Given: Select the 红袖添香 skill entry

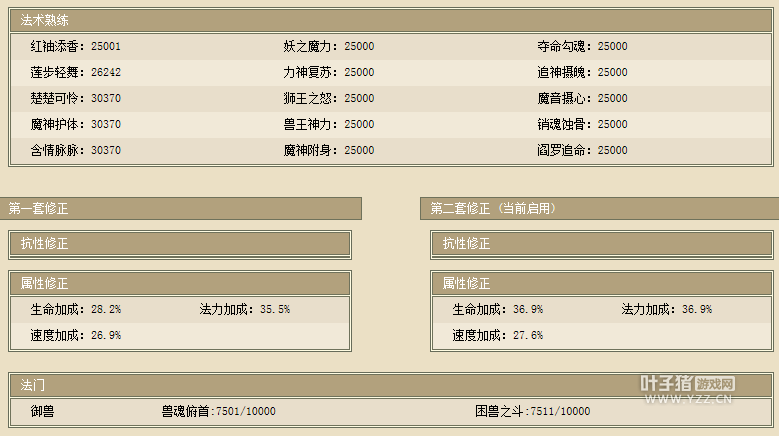Looking at the screenshot, I should pos(75,46).
